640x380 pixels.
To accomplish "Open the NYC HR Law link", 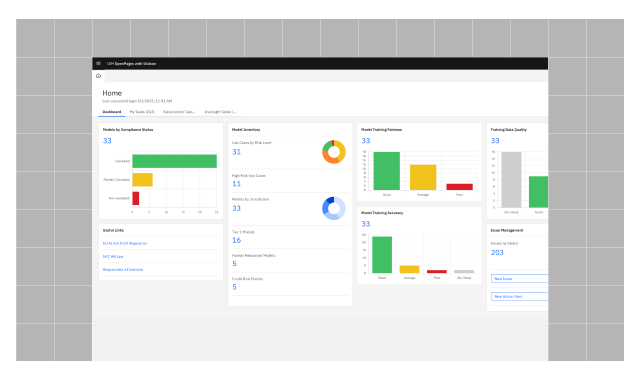I will 113,257.
